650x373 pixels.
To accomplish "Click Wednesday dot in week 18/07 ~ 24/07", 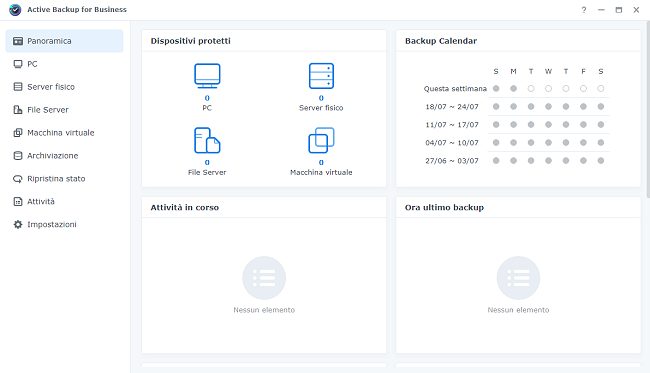I will [x=548, y=107].
